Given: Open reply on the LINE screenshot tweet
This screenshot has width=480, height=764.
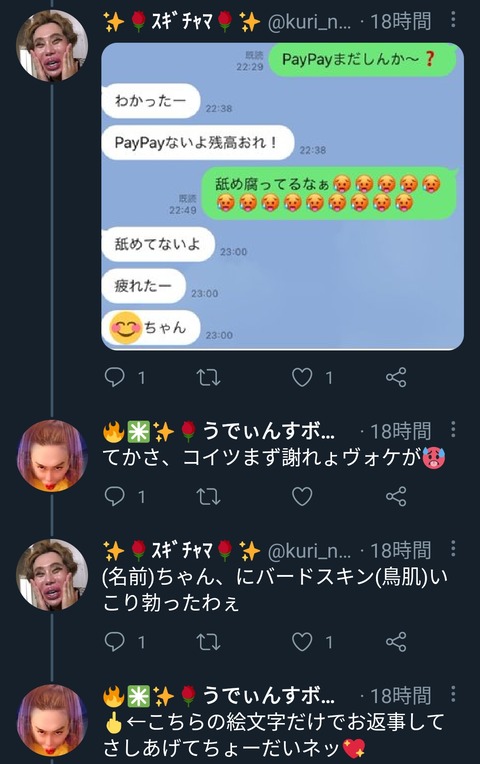Looking at the screenshot, I should [115, 377].
